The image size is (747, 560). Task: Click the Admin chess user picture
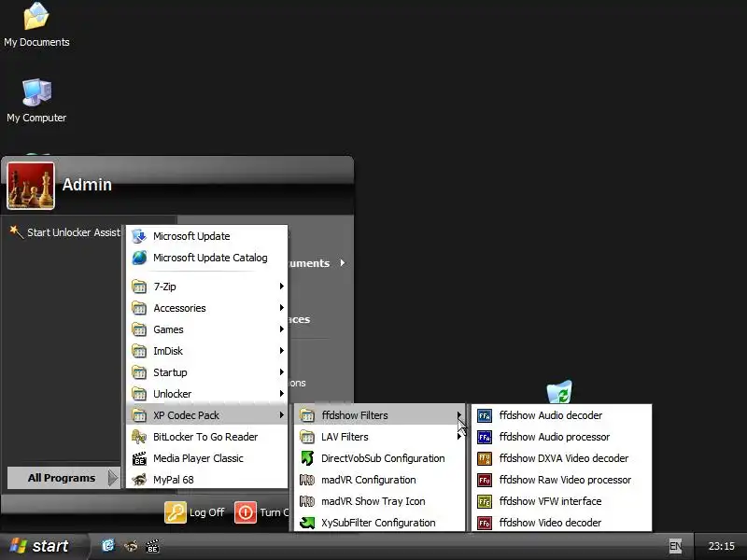click(31, 186)
